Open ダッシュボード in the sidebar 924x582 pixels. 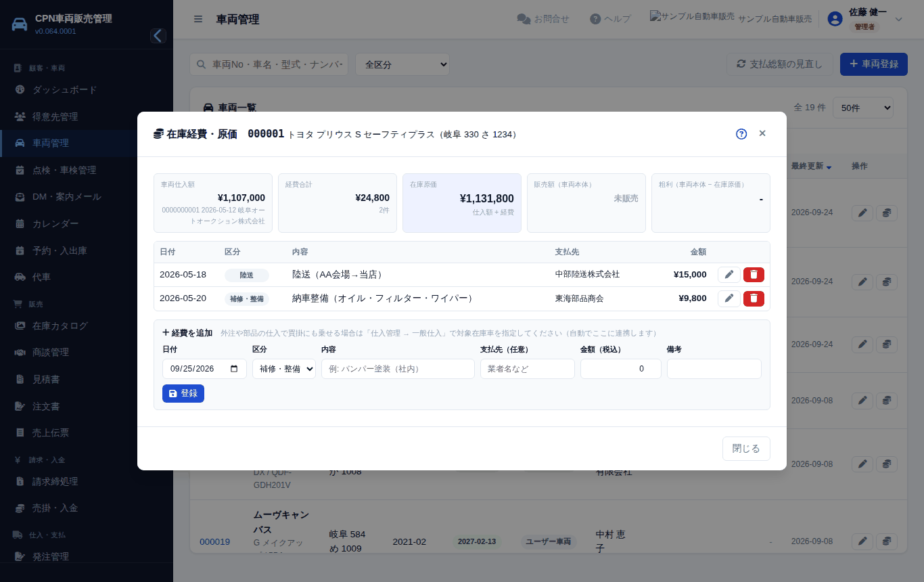coord(87,89)
